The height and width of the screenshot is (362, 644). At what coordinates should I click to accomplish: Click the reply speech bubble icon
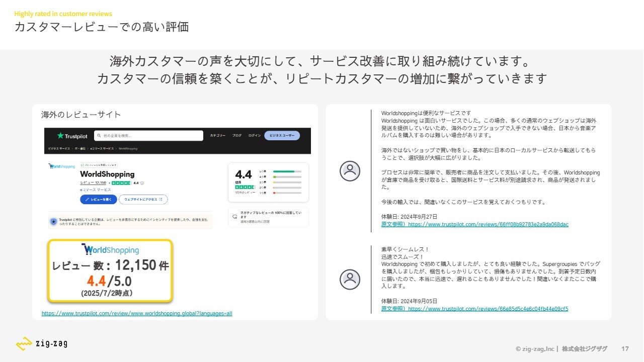pyautogui.click(x=234, y=217)
